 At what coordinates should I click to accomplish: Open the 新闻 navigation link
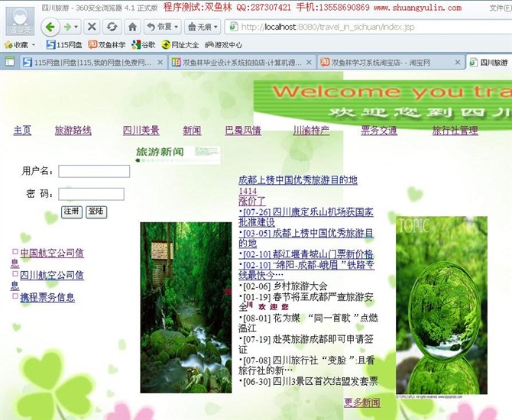[192, 131]
